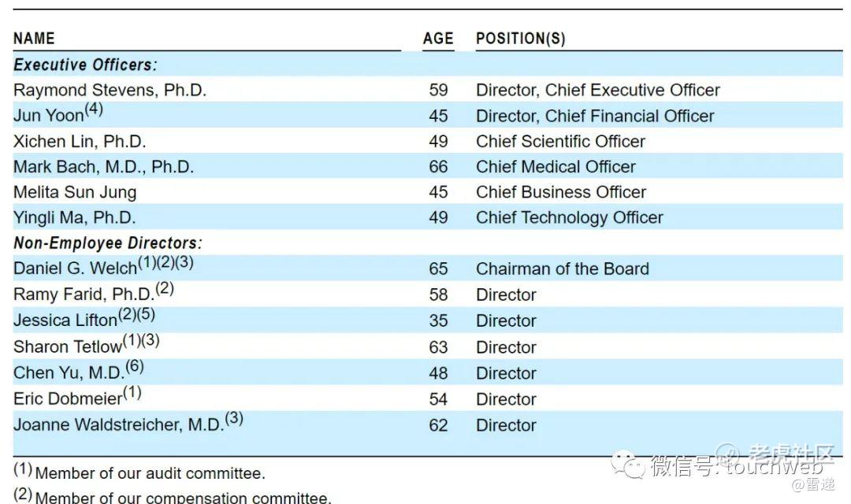This screenshot has width=851, height=504.
Task: Click the audit committee footnote text
Action: 150,473
